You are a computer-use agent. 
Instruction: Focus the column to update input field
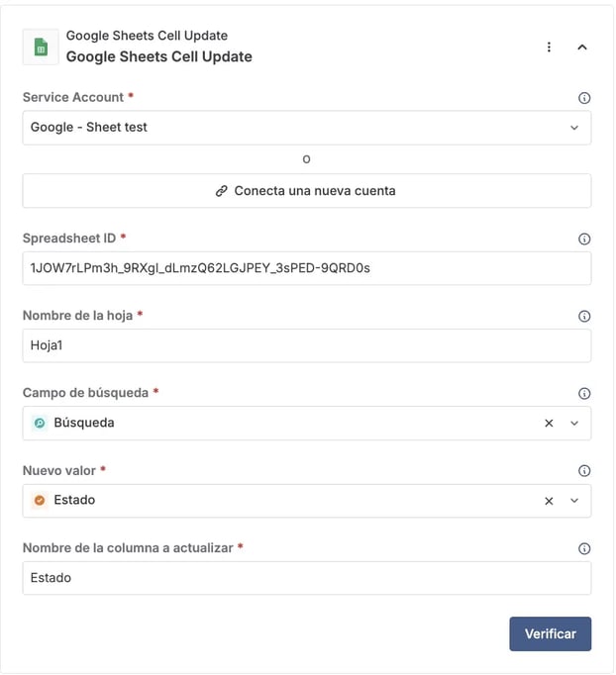(306, 578)
